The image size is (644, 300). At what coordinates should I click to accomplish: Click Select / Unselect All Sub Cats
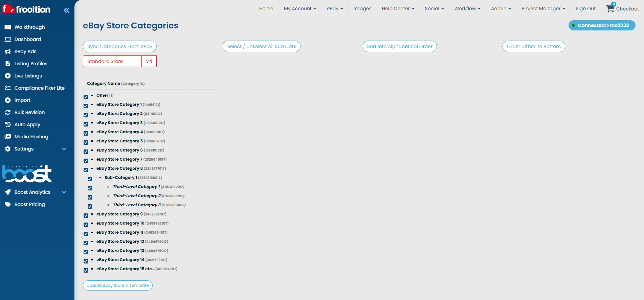[262, 46]
